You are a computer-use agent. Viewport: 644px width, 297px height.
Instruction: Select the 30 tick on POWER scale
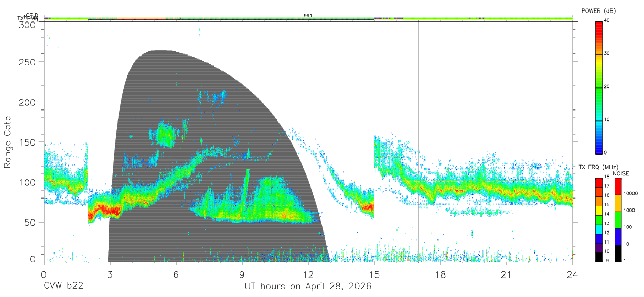[607, 54]
